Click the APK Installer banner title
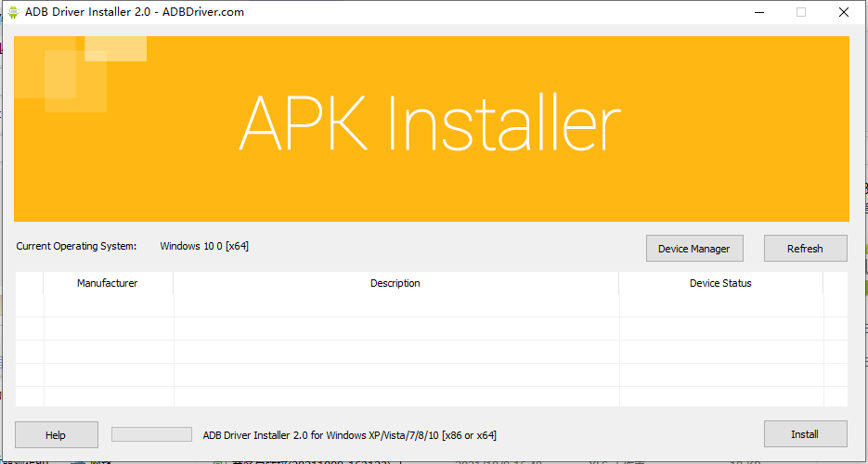This screenshot has height=464, width=868. pyautogui.click(x=429, y=123)
